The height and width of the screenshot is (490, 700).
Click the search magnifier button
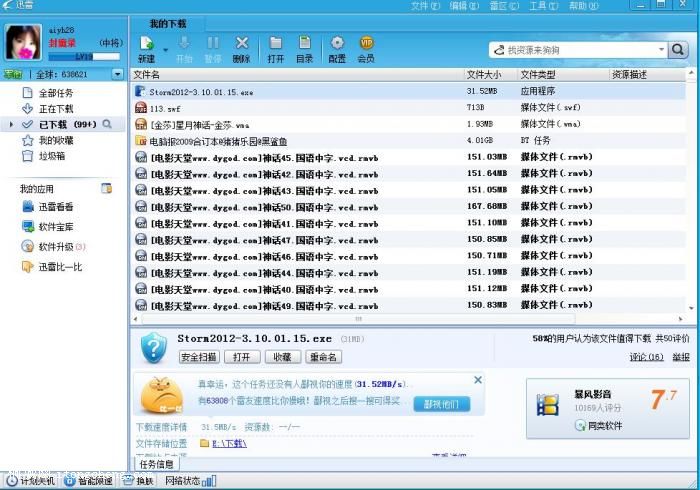pyautogui.click(x=679, y=49)
